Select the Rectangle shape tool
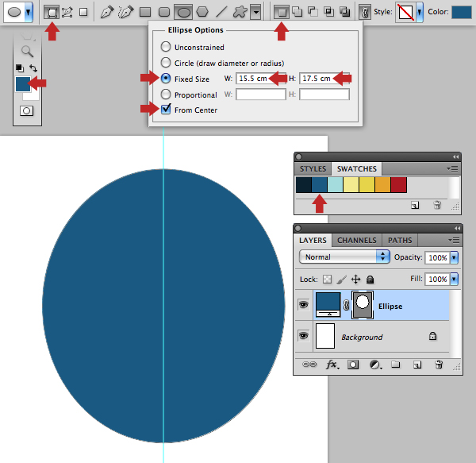The width and height of the screenshot is (476, 463). coord(145,12)
